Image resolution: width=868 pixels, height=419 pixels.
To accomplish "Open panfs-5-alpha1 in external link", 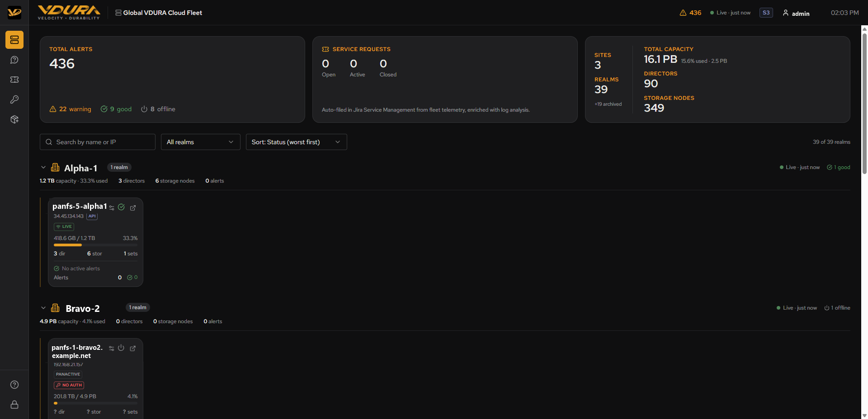I will [x=133, y=208].
